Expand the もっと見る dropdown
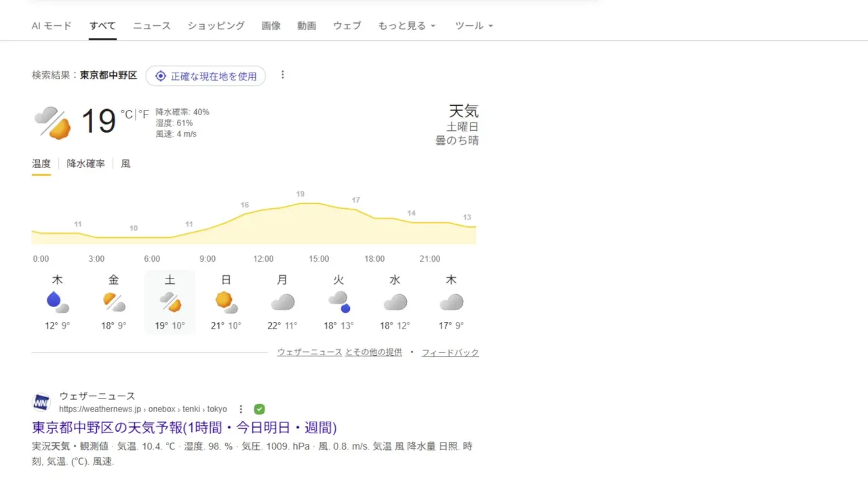The image size is (868, 488). click(x=407, y=26)
